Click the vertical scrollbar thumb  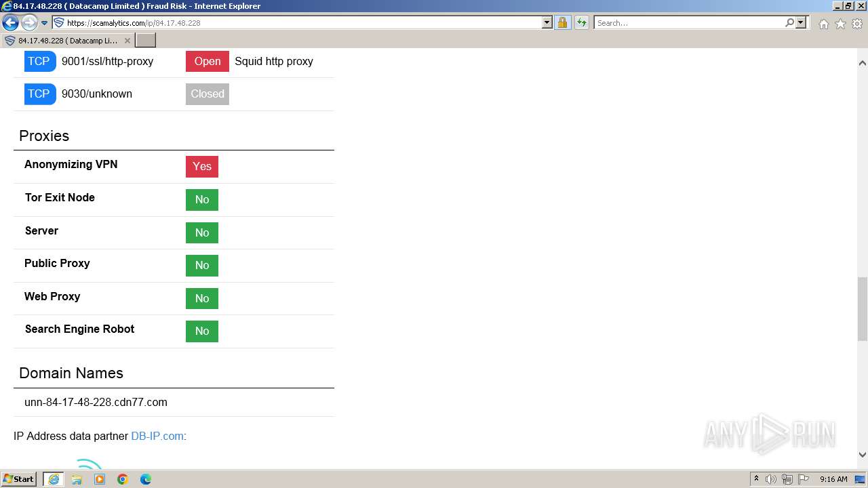click(863, 309)
